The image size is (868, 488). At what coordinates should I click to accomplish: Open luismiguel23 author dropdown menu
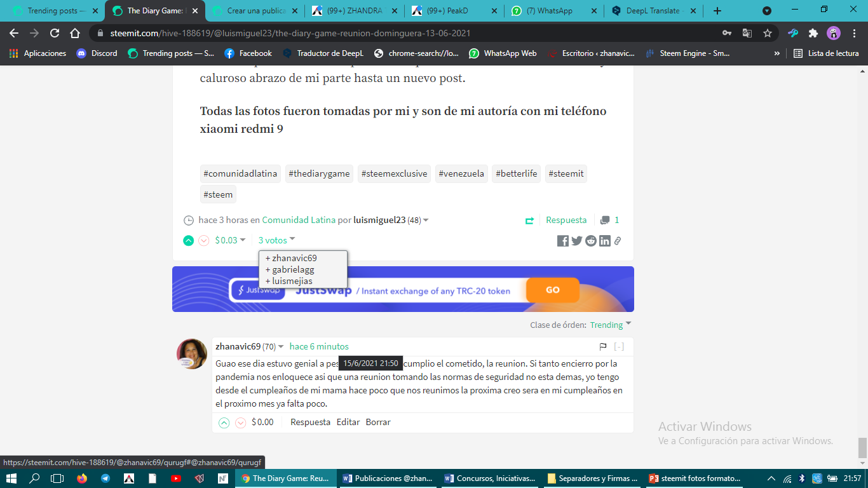(426, 220)
